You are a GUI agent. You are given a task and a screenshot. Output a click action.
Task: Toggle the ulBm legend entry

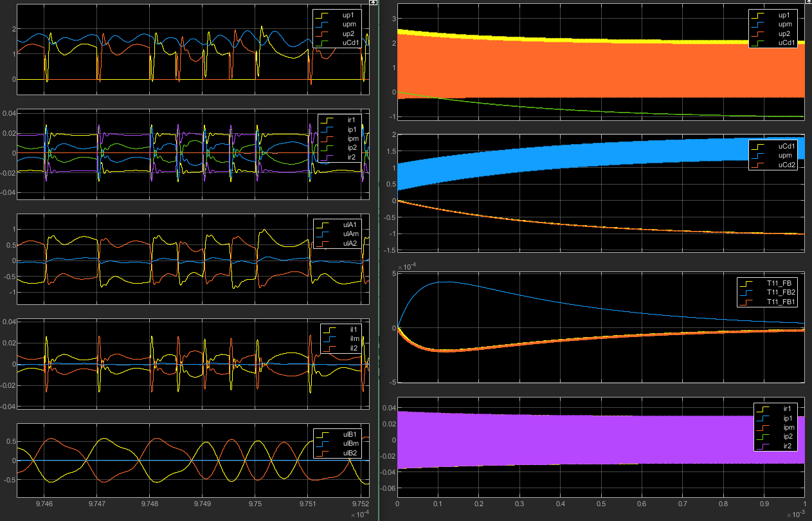point(350,443)
